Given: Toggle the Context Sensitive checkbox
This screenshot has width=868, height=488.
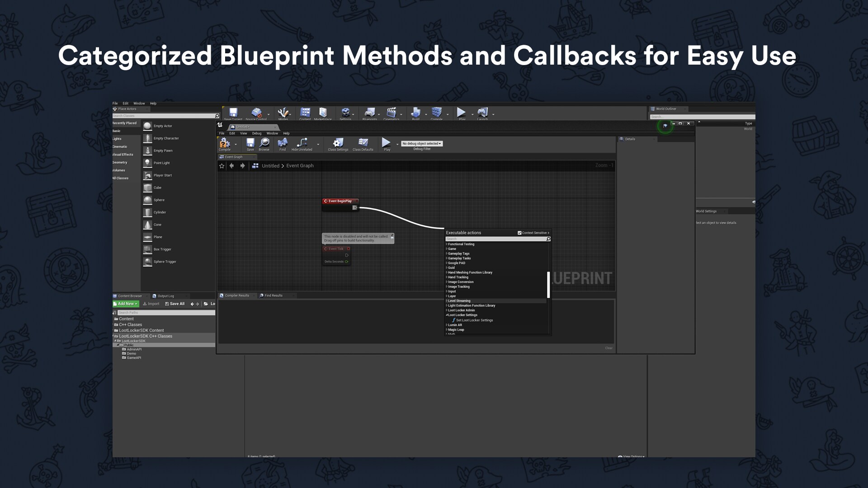Looking at the screenshot, I should (519, 233).
